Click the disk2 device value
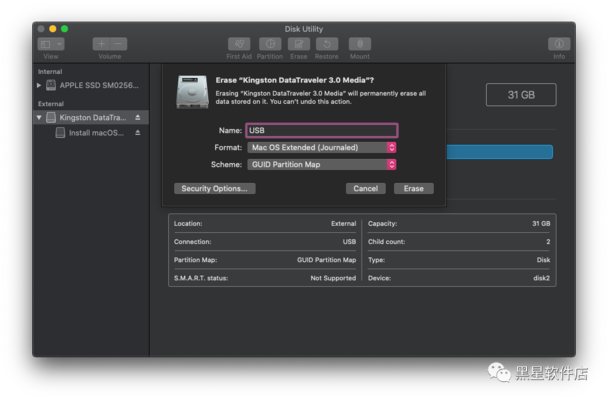Image resolution: width=608 pixels, height=400 pixels. 541,278
